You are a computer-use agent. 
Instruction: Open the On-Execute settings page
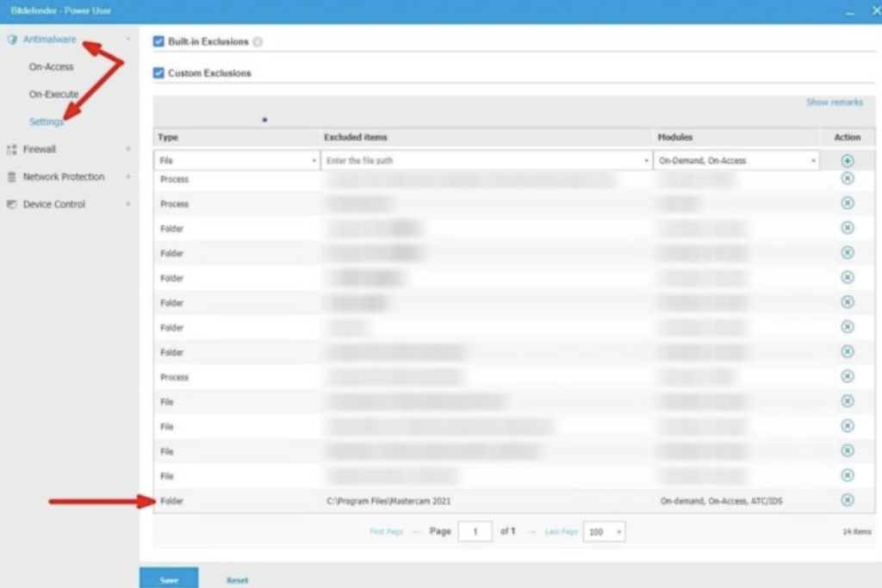[x=54, y=95]
